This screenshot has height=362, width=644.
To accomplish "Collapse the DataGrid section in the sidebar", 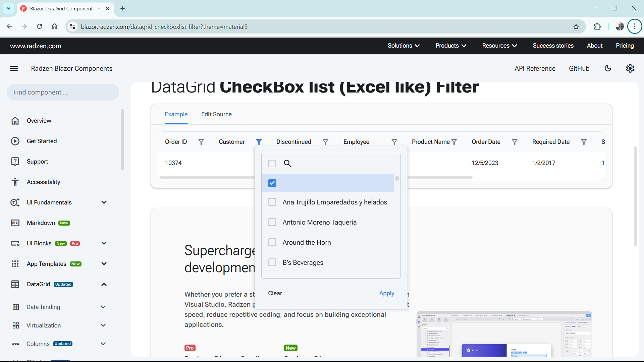I will coord(104,284).
